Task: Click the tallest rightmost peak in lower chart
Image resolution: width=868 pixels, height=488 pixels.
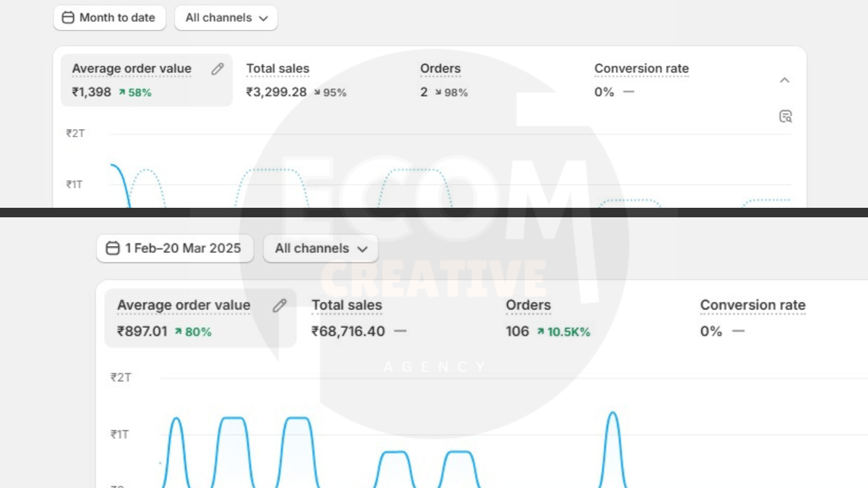Action: point(613,414)
